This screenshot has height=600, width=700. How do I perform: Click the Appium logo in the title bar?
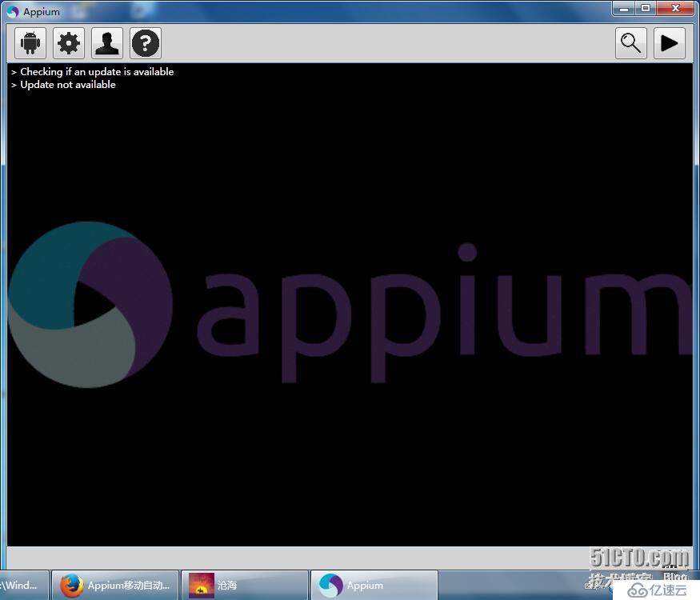pos(13,11)
